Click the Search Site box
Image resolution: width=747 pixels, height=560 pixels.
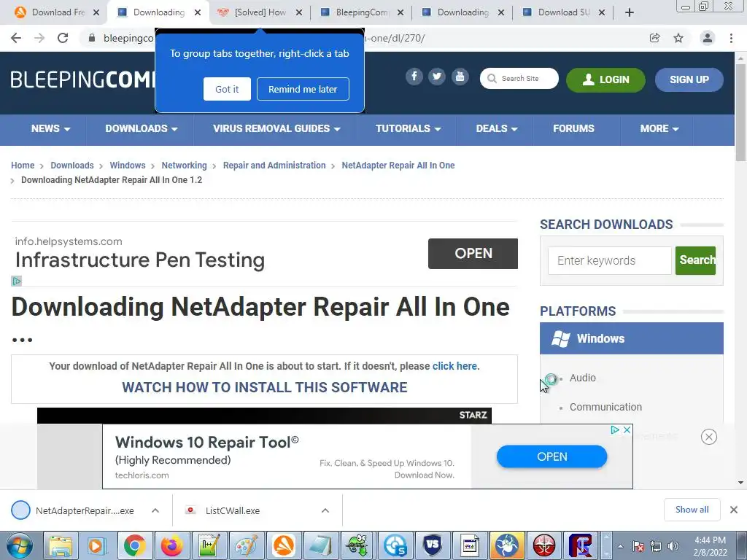(x=519, y=79)
